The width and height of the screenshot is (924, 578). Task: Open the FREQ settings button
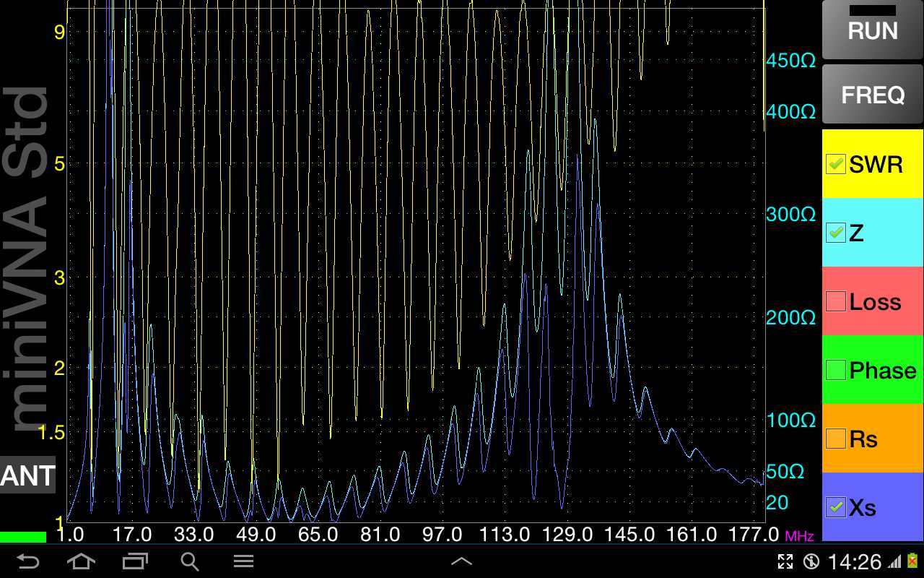[x=873, y=94]
